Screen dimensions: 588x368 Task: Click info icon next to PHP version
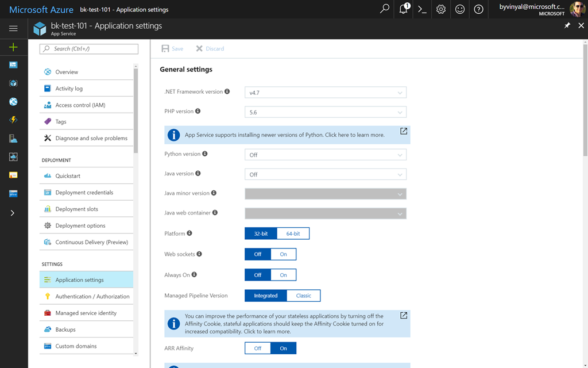coord(198,111)
